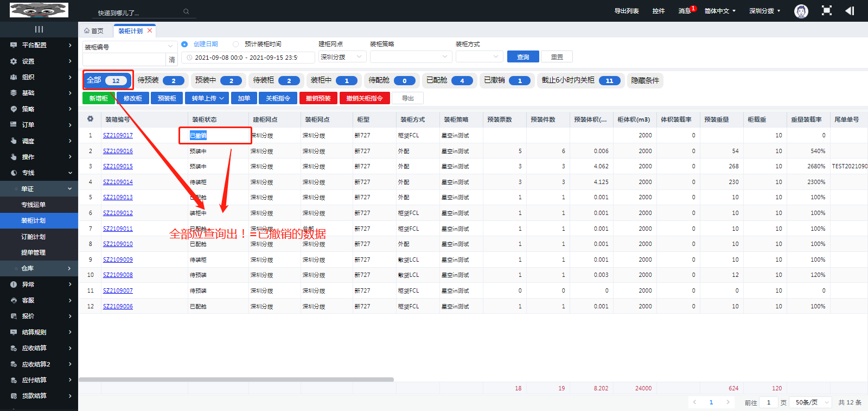Screen dimensions: 868x411
Task: Click the horizontal table scrollbar
Action: [x=236, y=380]
